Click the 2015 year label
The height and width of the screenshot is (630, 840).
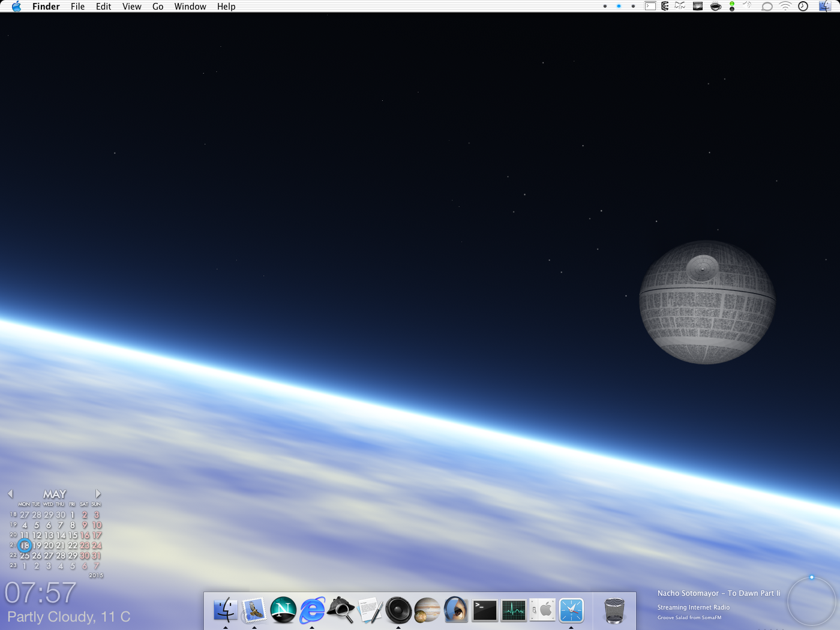pyautogui.click(x=96, y=575)
